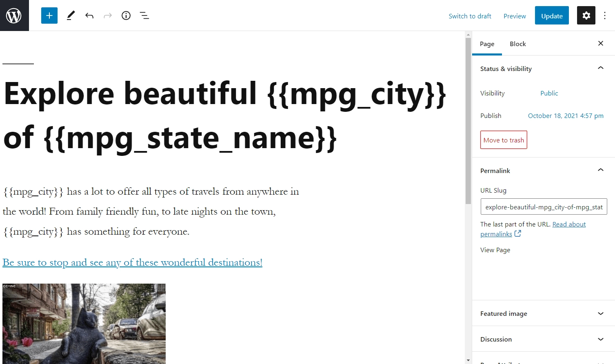Change visibility from Public
This screenshot has width=615, height=364.
(549, 93)
